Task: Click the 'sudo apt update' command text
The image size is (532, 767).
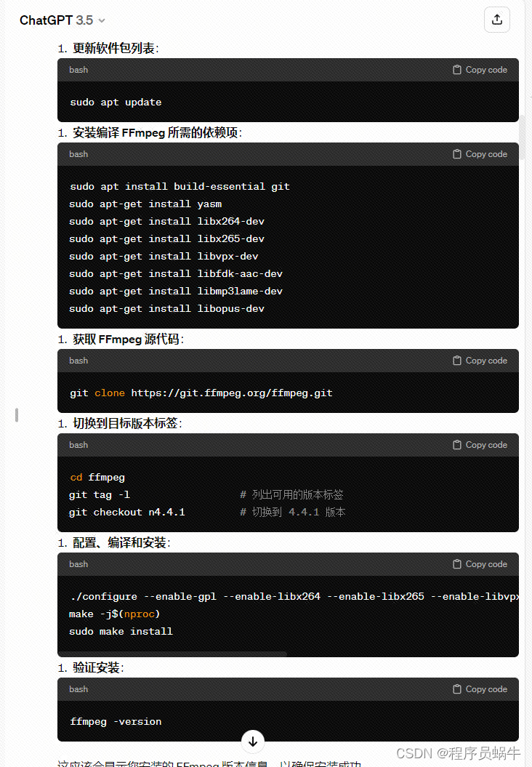Action: (x=116, y=103)
